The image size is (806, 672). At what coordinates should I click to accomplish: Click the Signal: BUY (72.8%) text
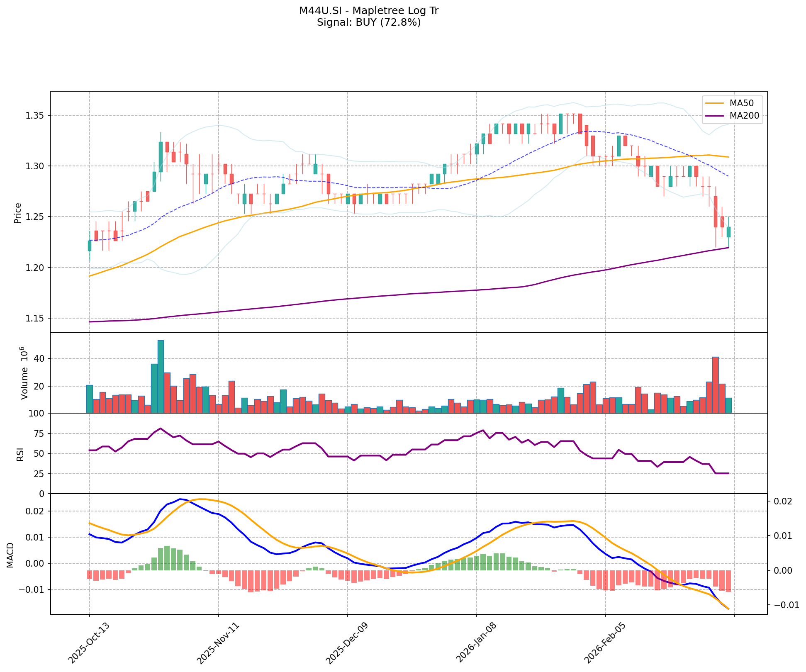pyautogui.click(x=368, y=22)
